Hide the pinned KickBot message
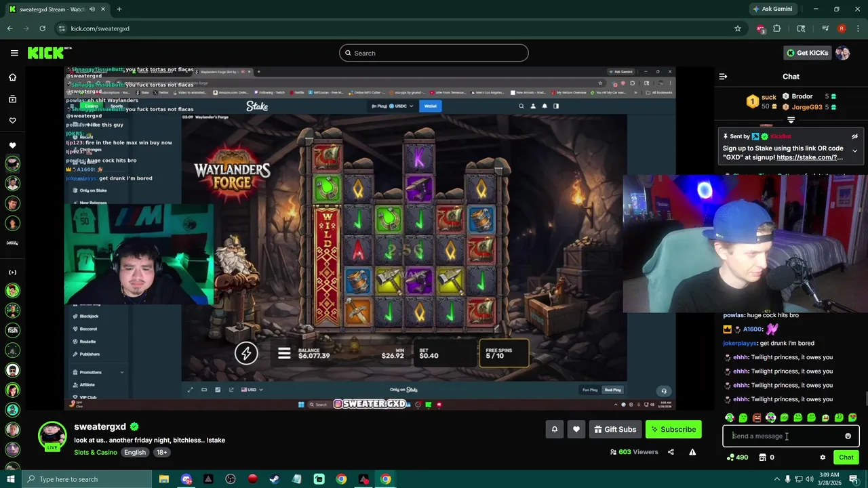This screenshot has height=488, width=868. point(854,136)
